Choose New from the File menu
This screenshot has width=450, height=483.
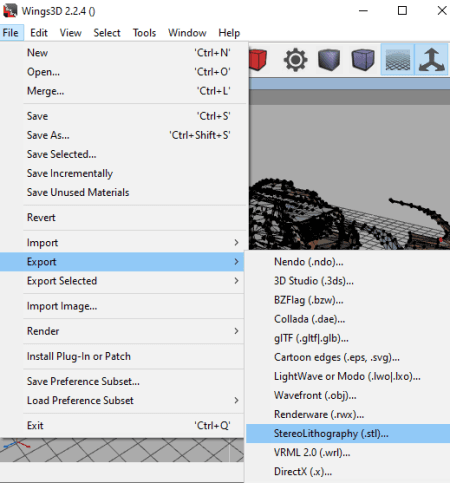tap(123, 53)
